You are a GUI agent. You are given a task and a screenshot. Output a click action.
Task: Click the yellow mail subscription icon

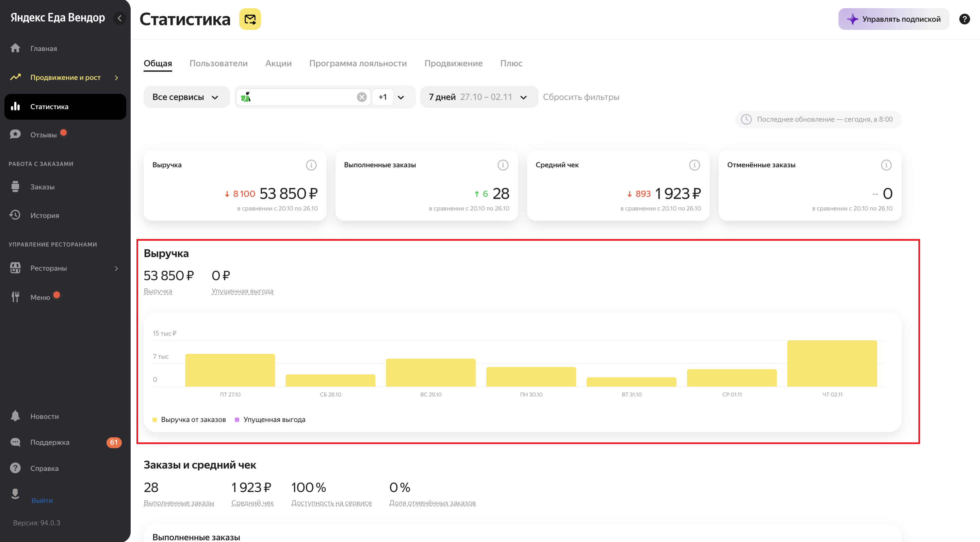click(x=249, y=19)
